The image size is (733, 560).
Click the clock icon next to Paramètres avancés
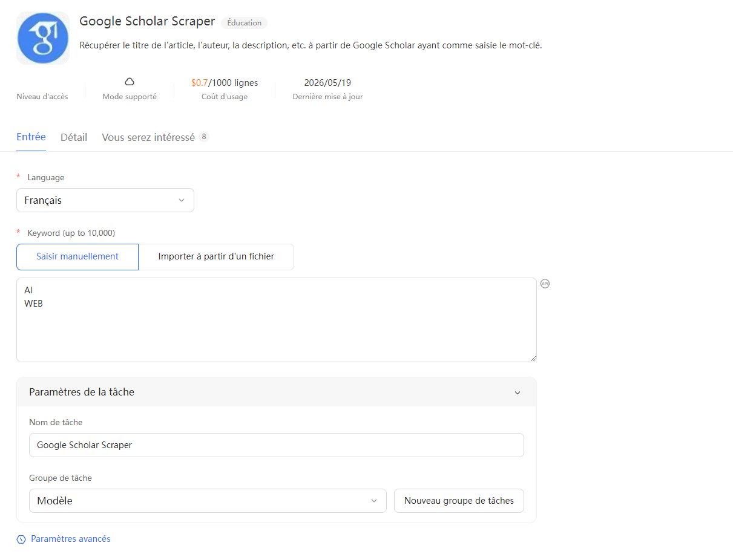point(21,539)
